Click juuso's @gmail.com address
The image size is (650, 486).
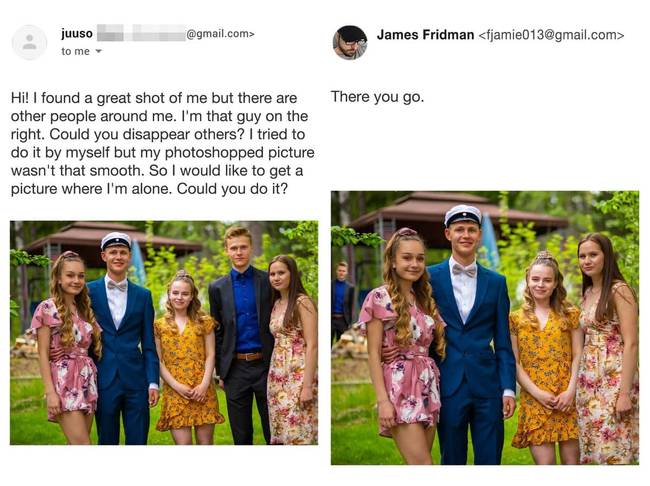220,34
